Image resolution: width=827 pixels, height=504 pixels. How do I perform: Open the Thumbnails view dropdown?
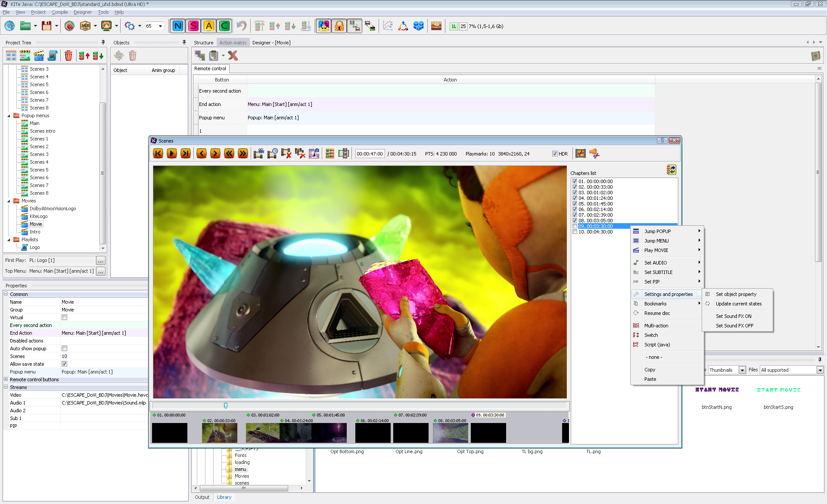tap(742, 370)
